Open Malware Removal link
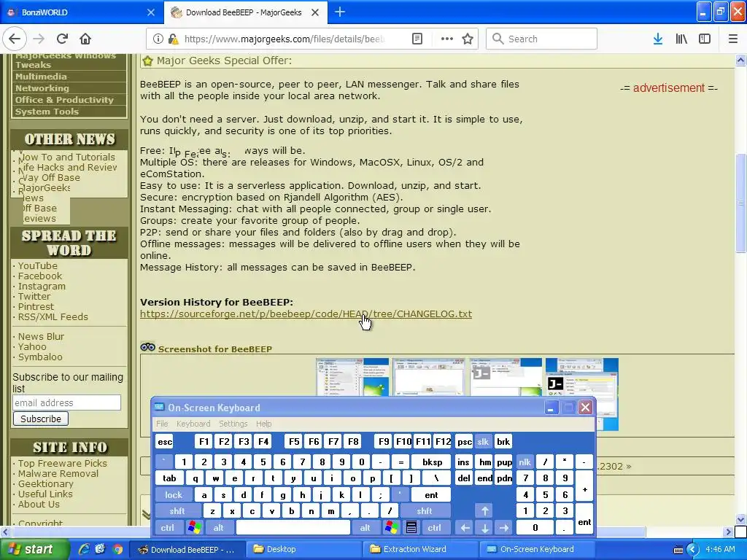This screenshot has height=560, width=747. 58,473
